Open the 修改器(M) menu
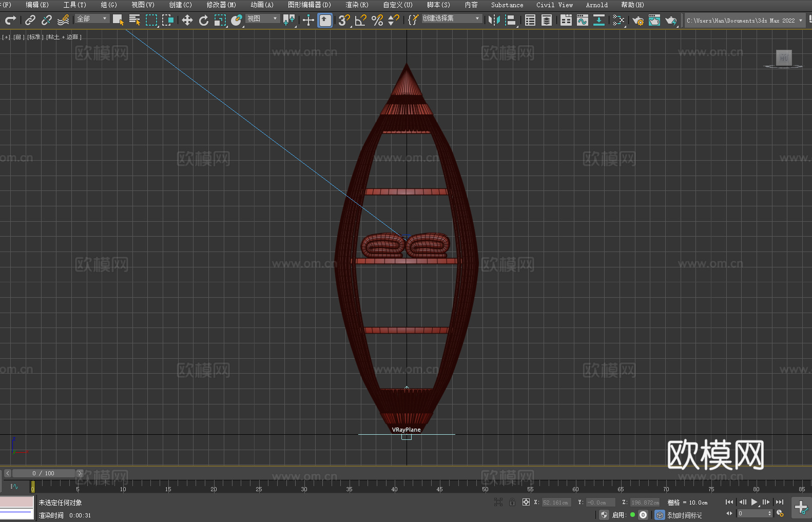 (221, 5)
